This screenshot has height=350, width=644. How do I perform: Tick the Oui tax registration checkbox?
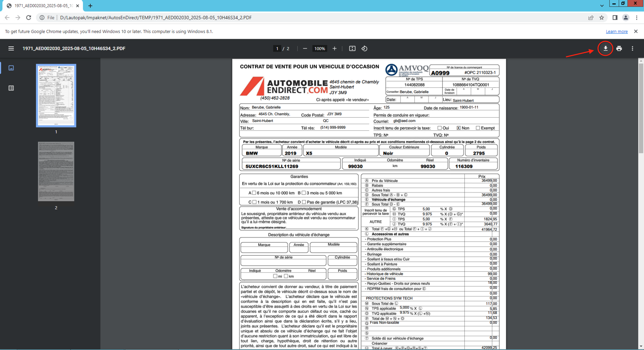click(440, 128)
